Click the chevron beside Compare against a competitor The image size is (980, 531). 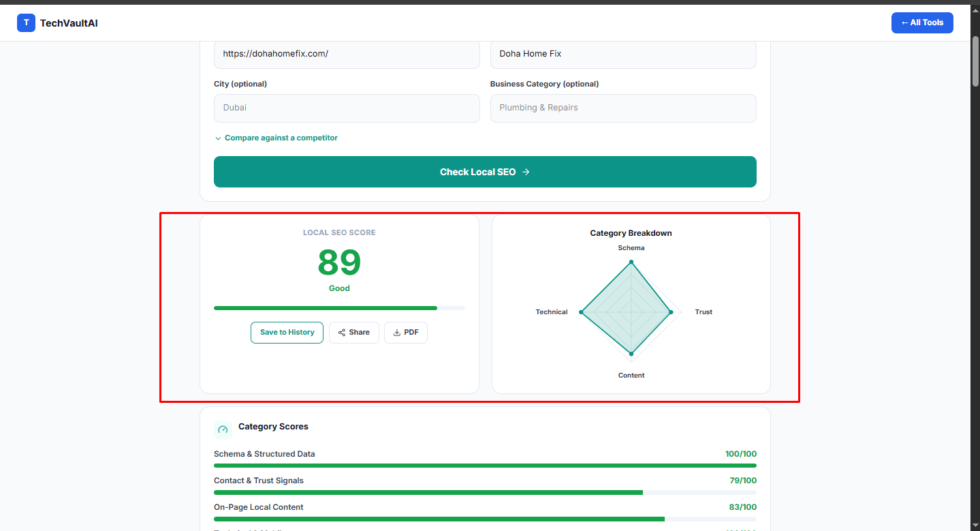click(x=218, y=138)
